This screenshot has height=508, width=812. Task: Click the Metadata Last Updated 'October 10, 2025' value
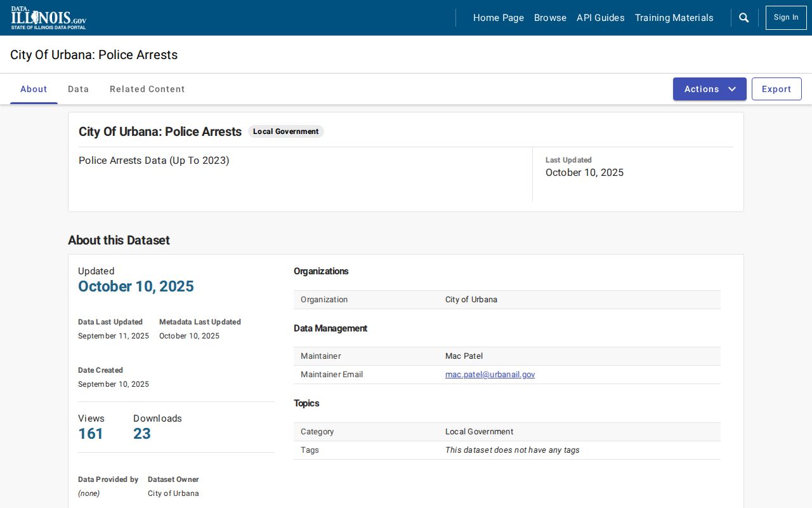coord(189,336)
